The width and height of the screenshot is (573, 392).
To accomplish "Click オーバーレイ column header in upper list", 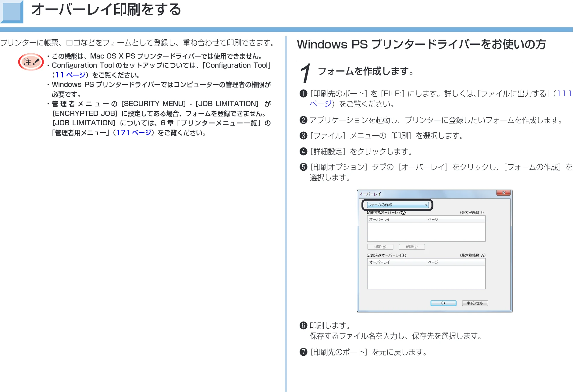I will [397, 219].
